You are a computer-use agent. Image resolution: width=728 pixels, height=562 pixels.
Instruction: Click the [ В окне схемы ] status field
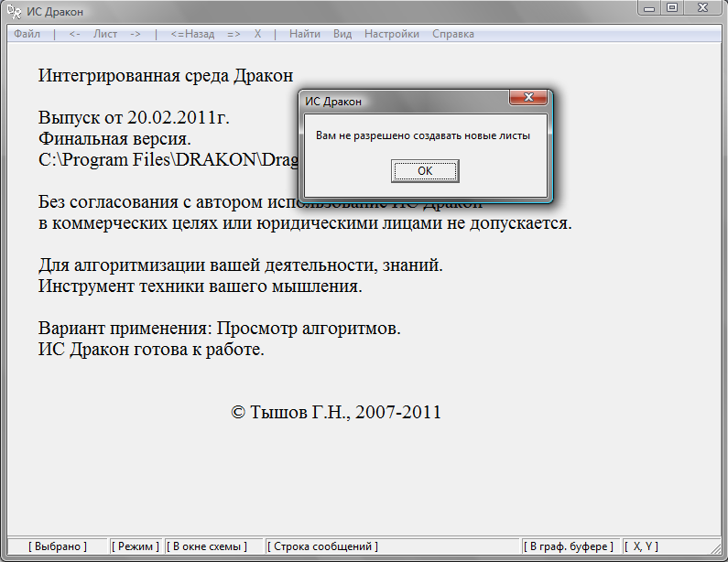[209, 546]
